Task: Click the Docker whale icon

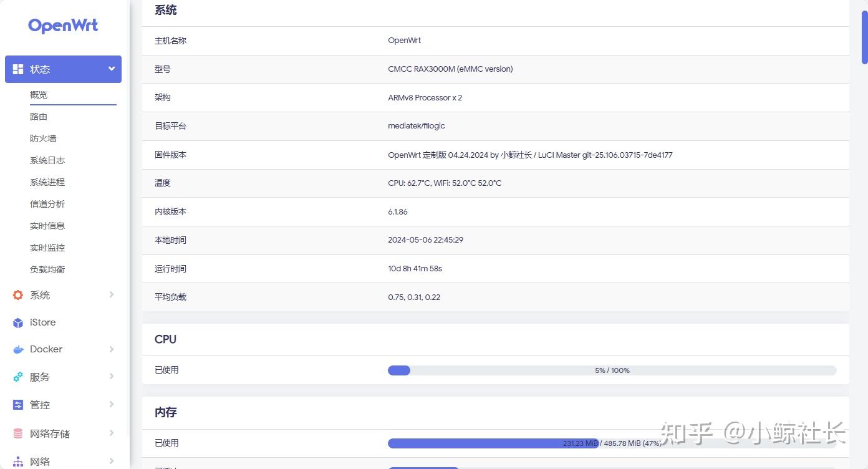Action: pyautogui.click(x=17, y=349)
